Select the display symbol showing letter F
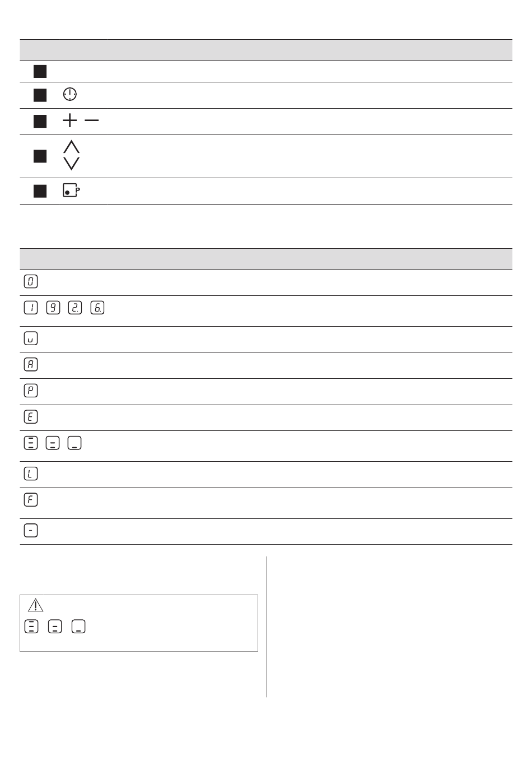This screenshot has height=775, width=532. coord(31,499)
